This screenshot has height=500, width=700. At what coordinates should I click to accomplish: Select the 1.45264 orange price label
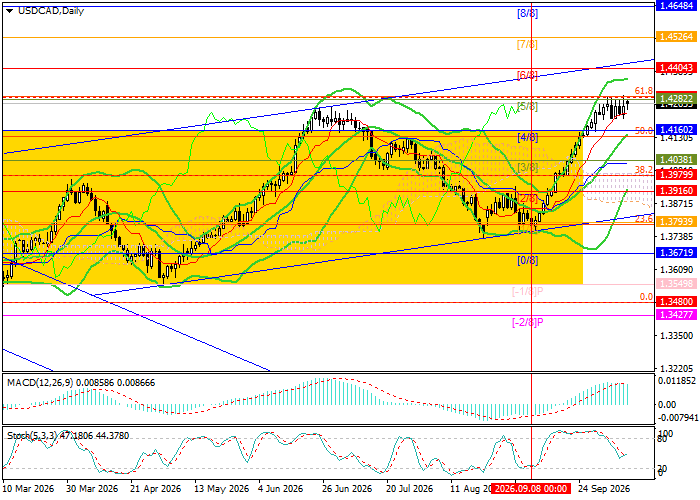click(676, 37)
